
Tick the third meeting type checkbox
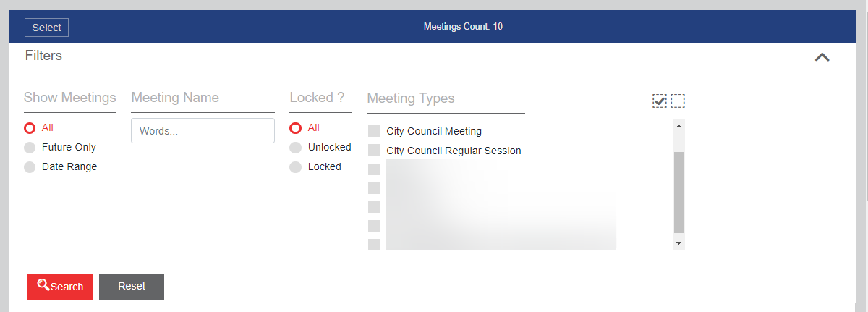pos(374,169)
